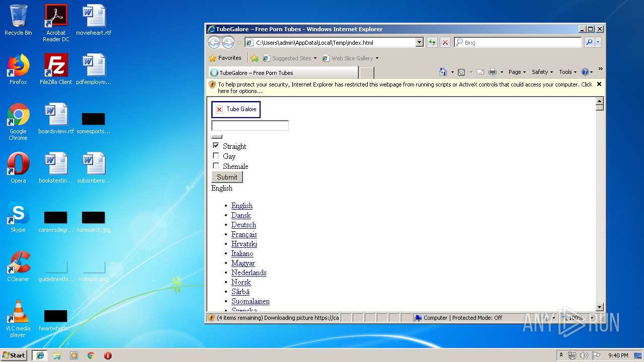Screen dimensions: 644x362
Task: Open the zoom level 100% dropdown
Action: coord(593,318)
